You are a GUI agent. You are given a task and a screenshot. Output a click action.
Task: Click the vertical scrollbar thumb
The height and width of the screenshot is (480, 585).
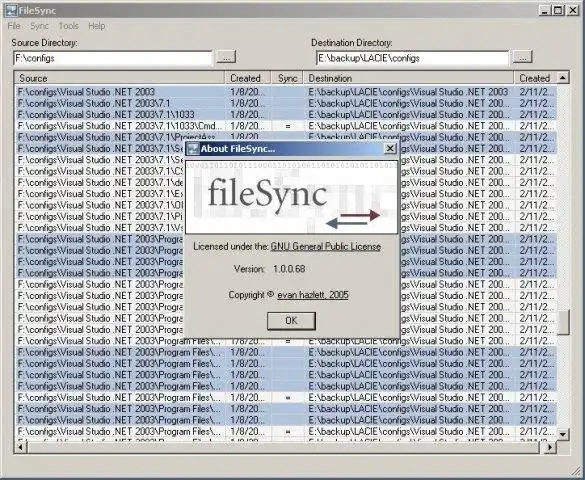coord(563,322)
